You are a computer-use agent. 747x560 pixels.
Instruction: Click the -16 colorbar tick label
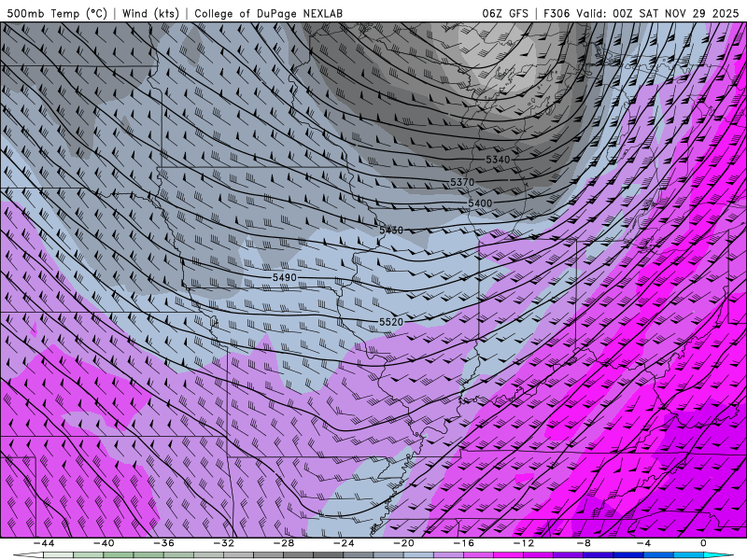coord(464,543)
